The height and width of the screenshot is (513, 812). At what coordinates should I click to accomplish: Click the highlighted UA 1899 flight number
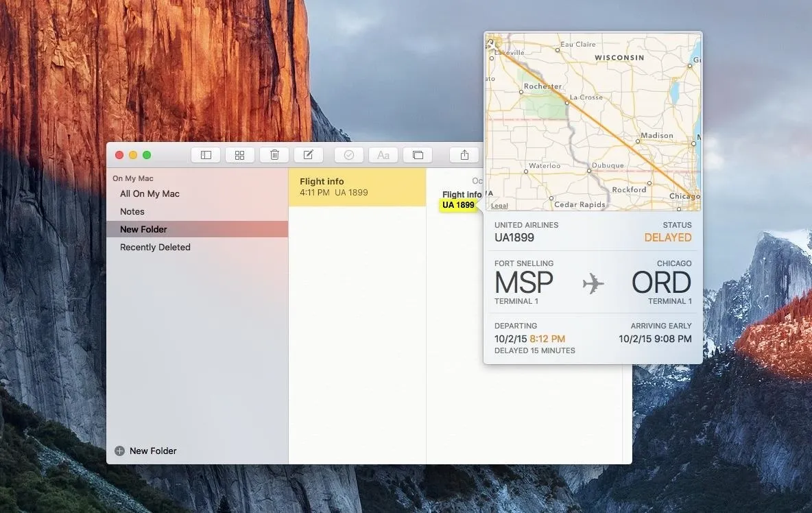coord(458,205)
